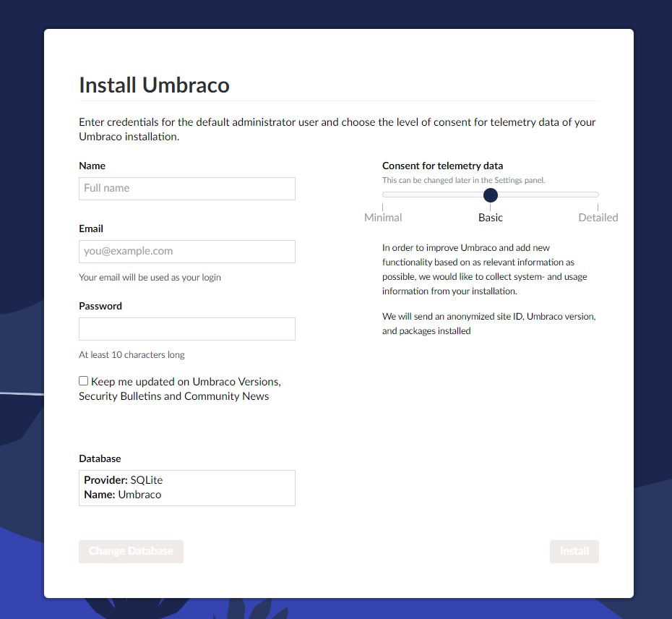Click the Full name input field
The height and width of the screenshot is (619, 672).
tap(187, 189)
